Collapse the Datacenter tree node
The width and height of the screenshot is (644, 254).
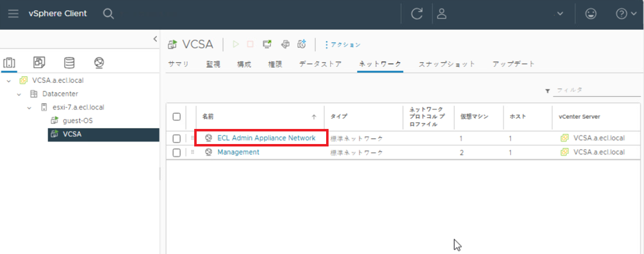[19, 94]
